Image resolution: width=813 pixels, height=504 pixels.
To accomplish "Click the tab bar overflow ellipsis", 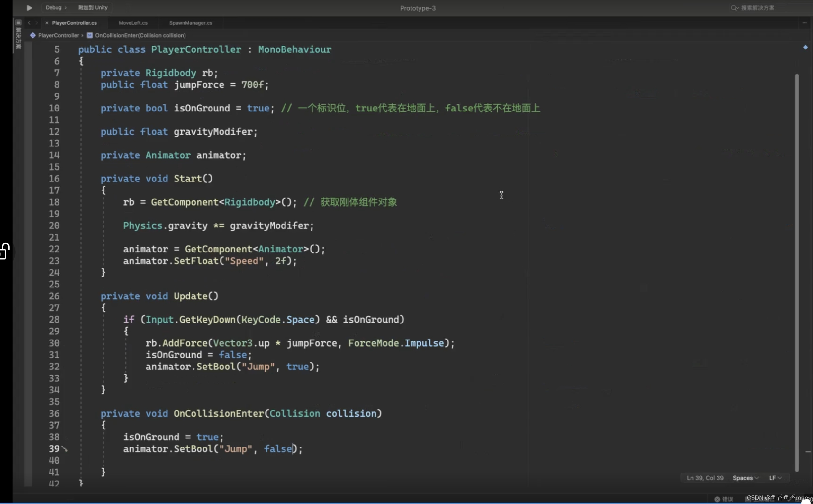I will (804, 23).
